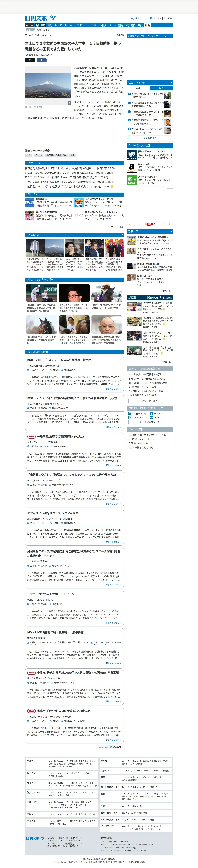The height and width of the screenshot is (868, 198).
Task: Select 競馬 in navigation bar
Action: pyautogui.click(x=120, y=25)
